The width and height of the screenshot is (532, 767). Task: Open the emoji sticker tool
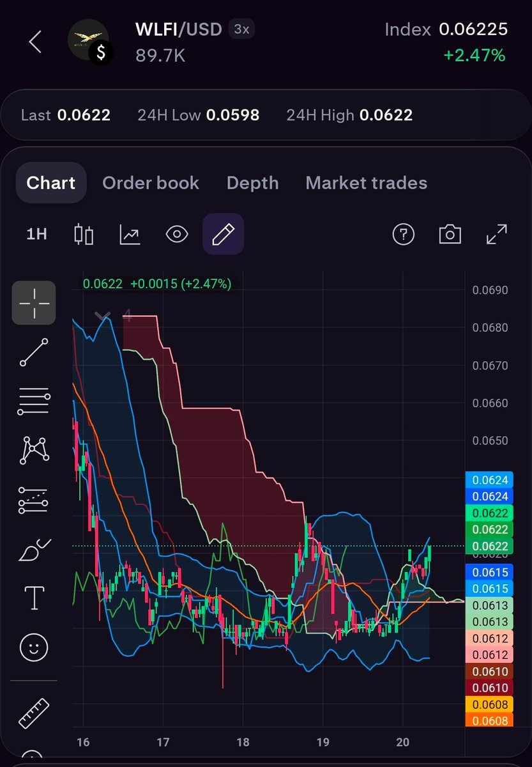click(x=34, y=648)
